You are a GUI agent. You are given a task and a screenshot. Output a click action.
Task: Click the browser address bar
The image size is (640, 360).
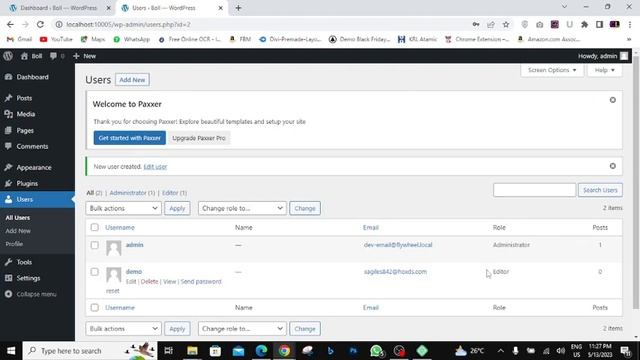[261, 24]
